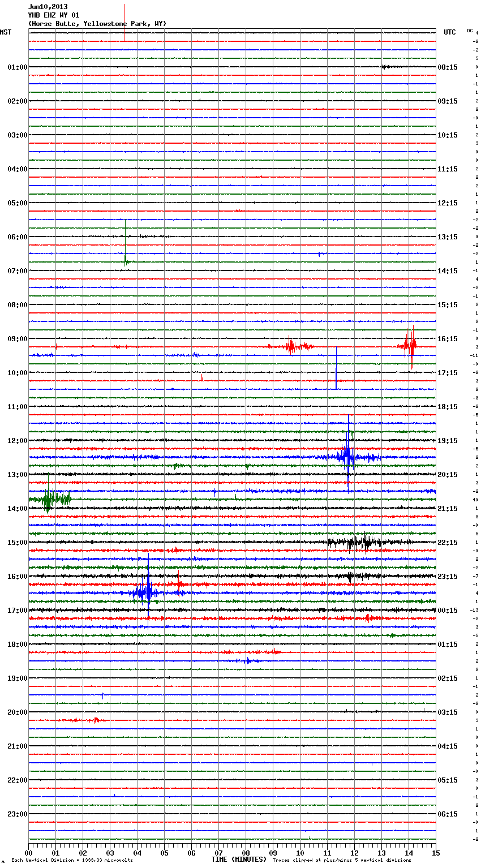
Task: Select the 12:00 MST row label
Action: (x=17, y=441)
